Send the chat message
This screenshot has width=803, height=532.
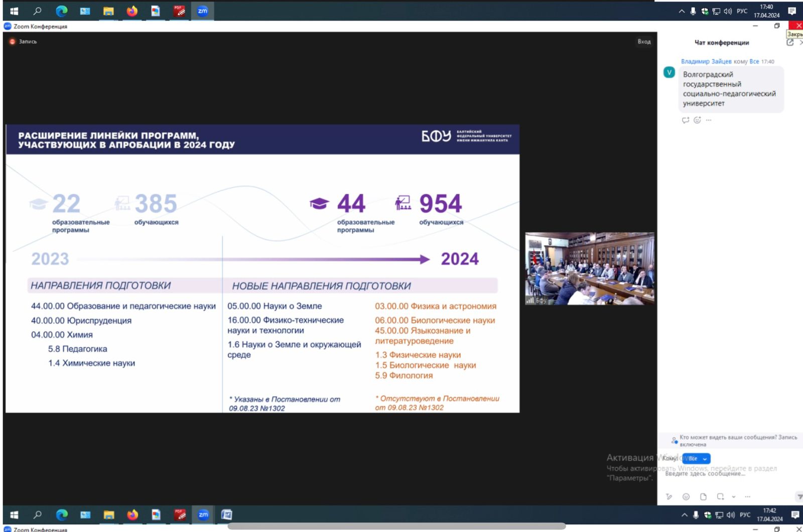[798, 497]
